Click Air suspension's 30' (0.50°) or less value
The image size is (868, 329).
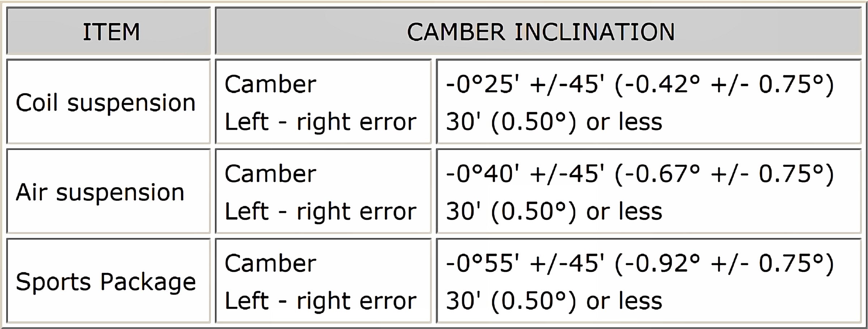point(554,211)
